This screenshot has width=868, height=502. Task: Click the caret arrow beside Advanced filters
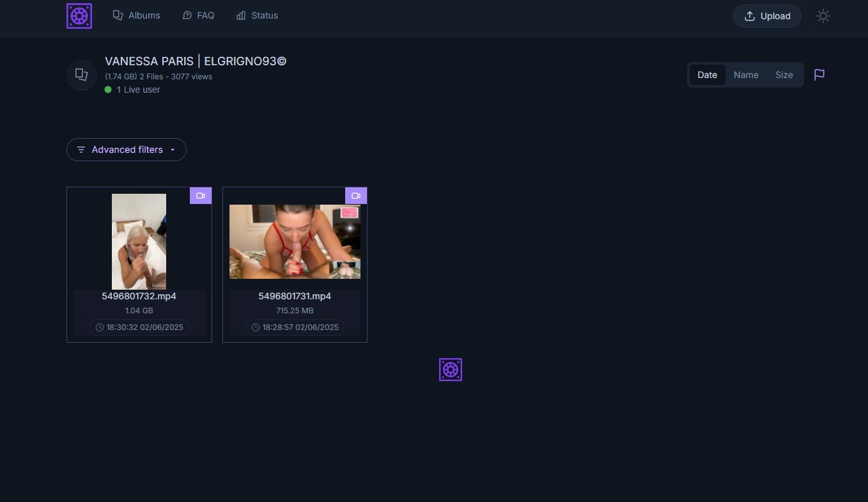coord(173,150)
